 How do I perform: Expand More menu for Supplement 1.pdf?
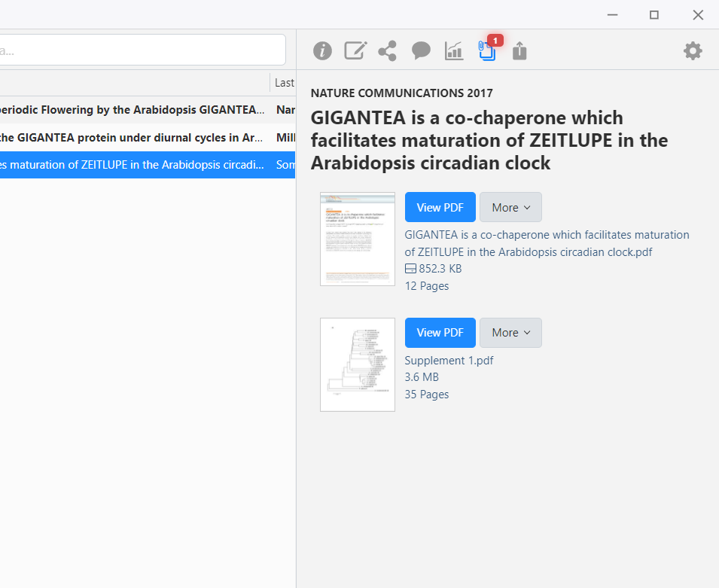coord(510,333)
